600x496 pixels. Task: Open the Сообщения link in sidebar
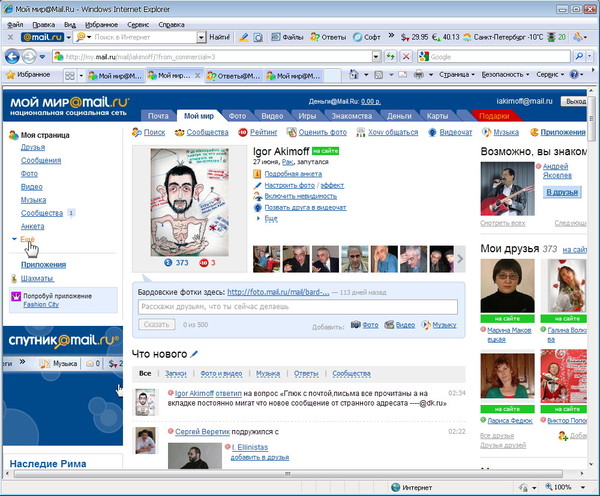point(41,160)
